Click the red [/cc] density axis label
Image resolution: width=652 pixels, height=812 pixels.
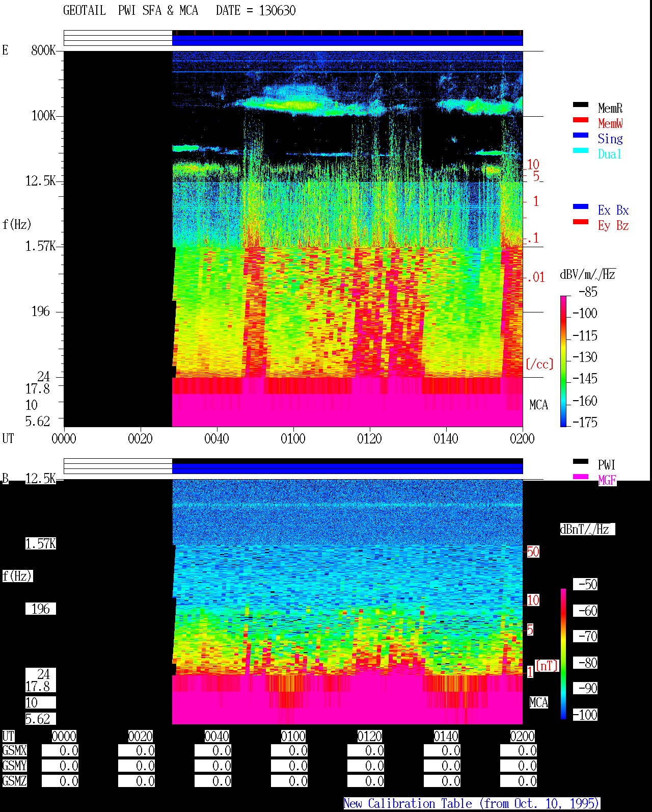(539, 364)
